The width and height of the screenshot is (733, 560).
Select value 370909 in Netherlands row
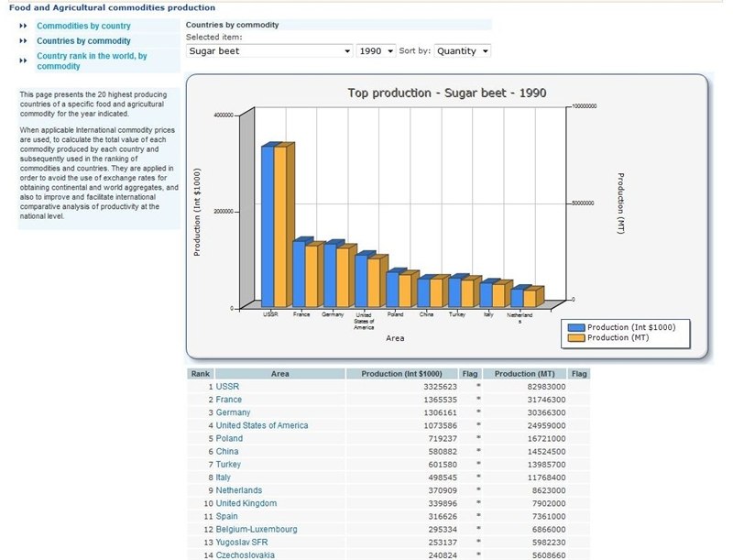coord(443,491)
